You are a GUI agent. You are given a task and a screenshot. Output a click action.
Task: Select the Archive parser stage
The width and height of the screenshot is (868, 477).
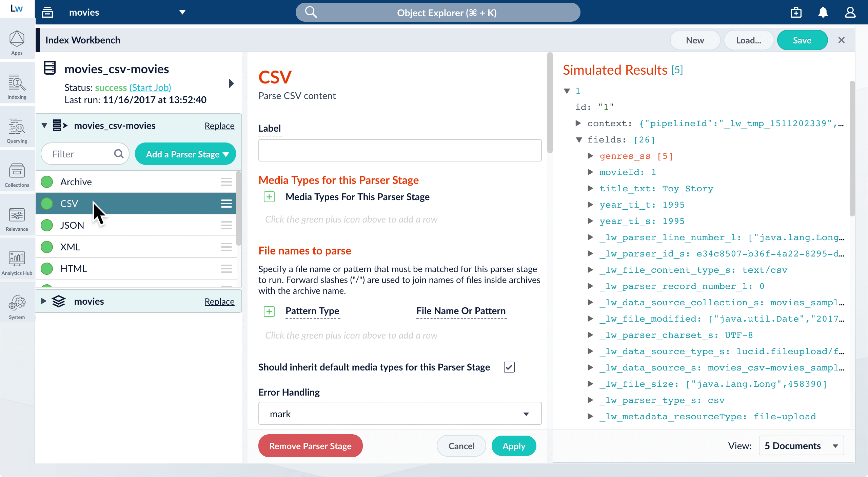[136, 182]
